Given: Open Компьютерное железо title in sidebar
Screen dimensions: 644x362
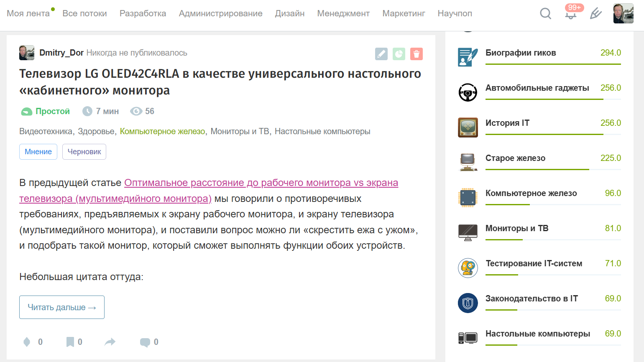Looking at the screenshot, I should pyautogui.click(x=531, y=193).
